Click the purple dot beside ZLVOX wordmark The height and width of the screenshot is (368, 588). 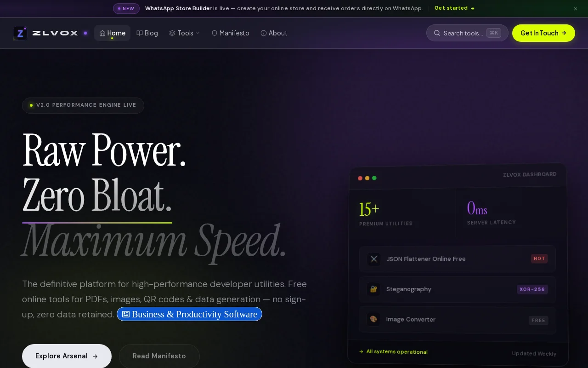pos(85,33)
